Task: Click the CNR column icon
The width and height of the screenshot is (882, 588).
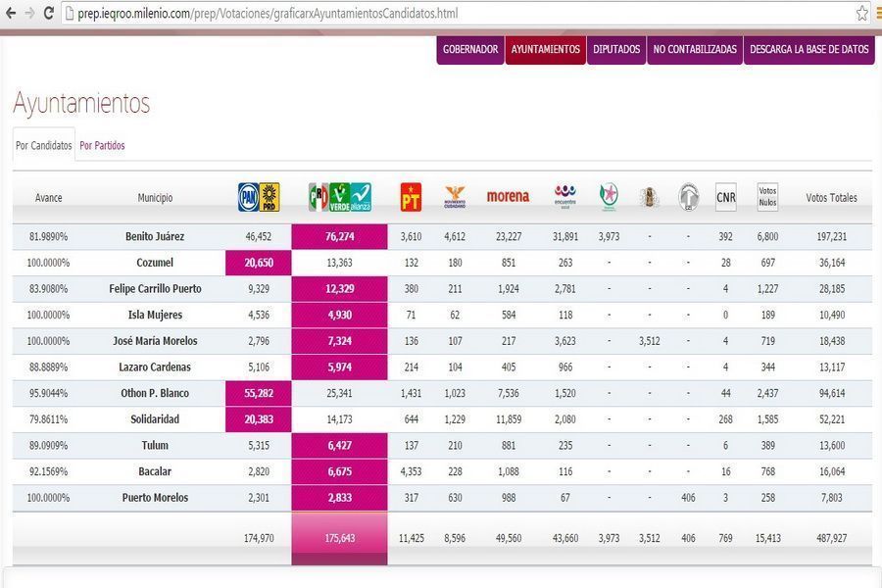Action: [x=725, y=197]
